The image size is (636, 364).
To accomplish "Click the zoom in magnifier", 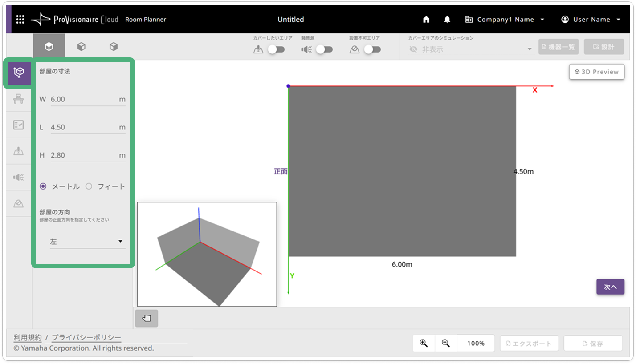I will (424, 343).
